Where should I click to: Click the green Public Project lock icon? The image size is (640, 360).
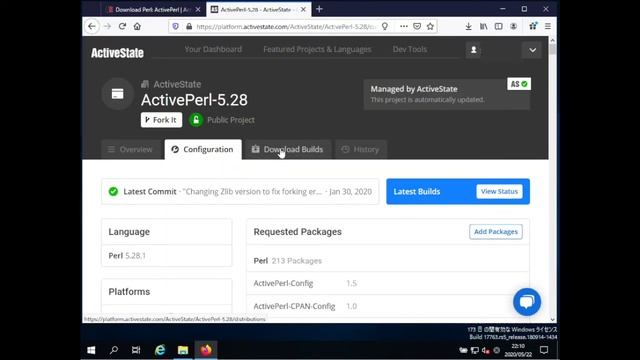(196, 120)
